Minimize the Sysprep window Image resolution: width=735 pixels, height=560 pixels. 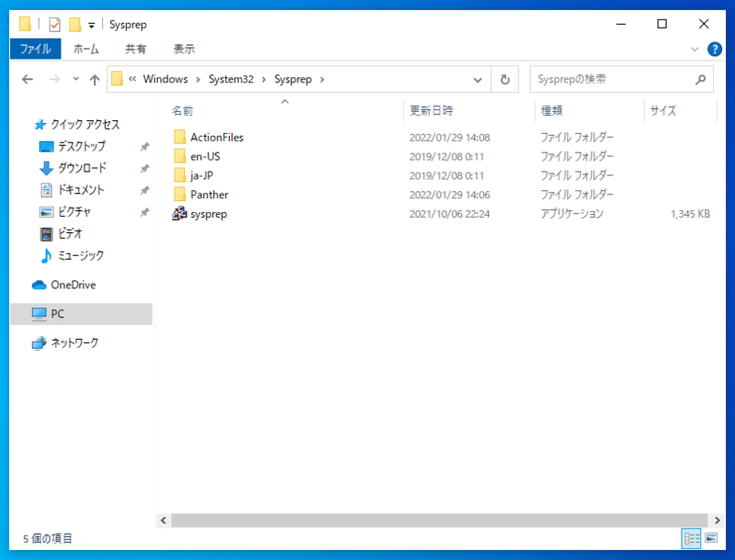(x=621, y=24)
